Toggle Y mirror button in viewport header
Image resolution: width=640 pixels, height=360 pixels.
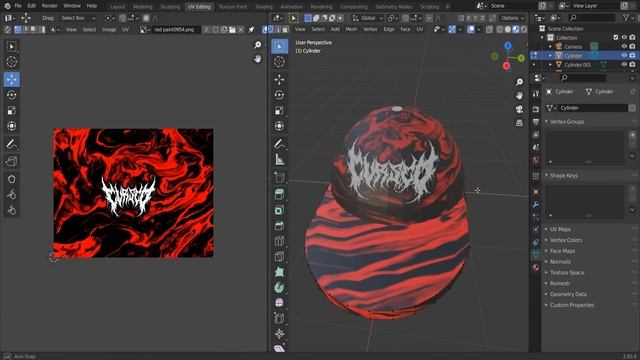(476, 18)
